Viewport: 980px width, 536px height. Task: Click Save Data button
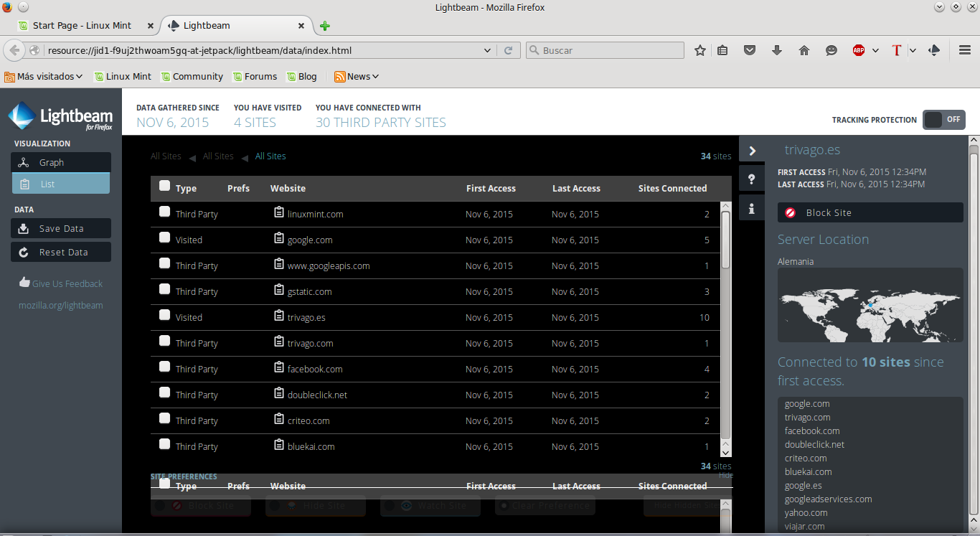point(61,228)
